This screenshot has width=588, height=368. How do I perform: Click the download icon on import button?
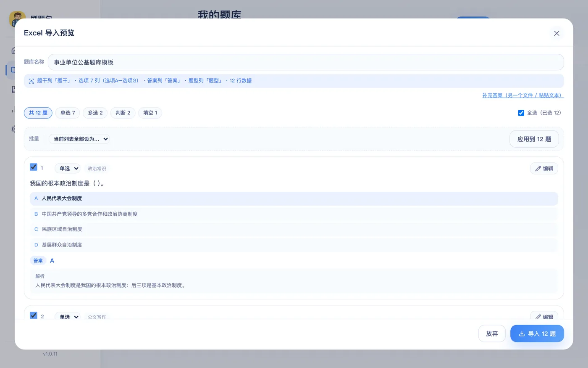pyautogui.click(x=522, y=334)
